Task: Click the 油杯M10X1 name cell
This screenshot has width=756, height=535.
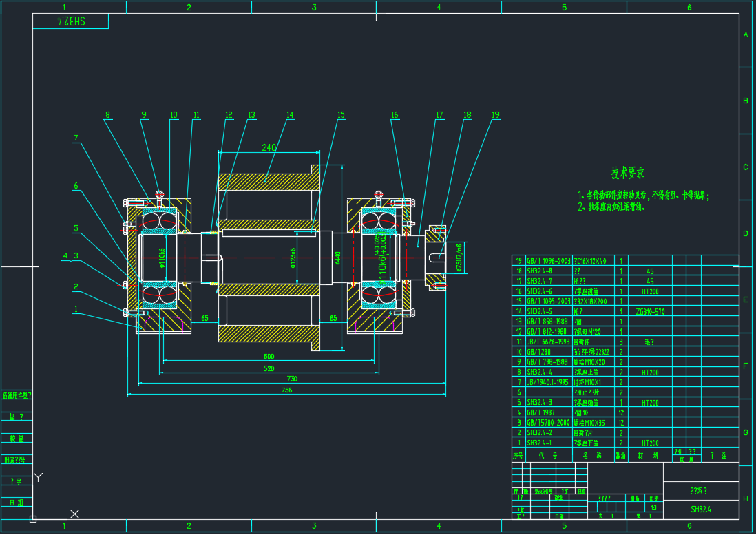Action: pos(588,382)
